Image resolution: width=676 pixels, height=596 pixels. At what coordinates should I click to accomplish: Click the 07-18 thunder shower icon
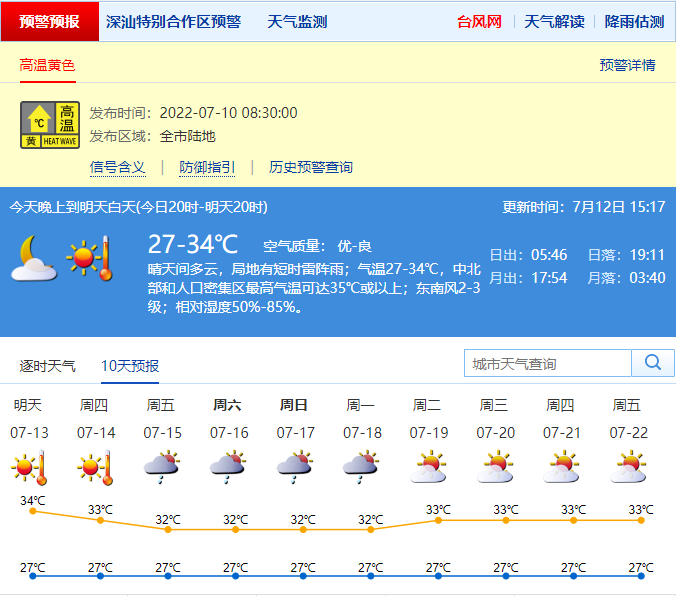(x=362, y=467)
